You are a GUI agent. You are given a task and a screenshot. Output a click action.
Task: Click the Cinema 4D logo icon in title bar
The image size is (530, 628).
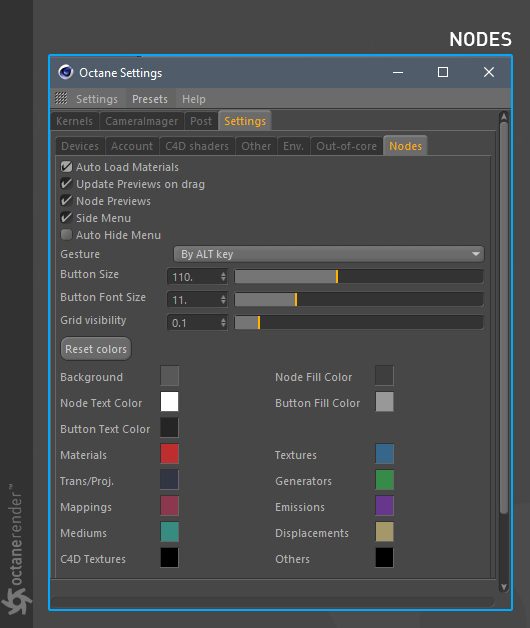[x=66, y=72]
